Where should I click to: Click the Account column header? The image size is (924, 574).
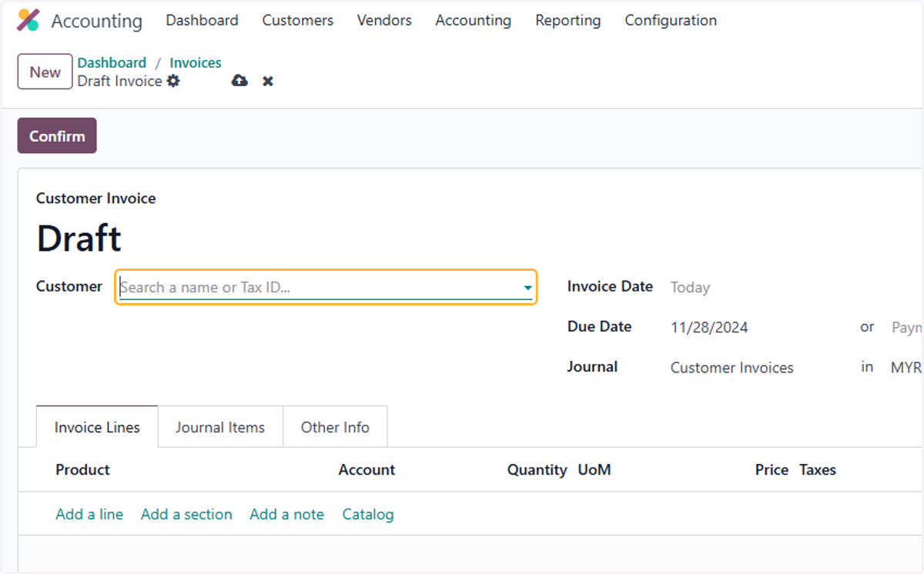(x=367, y=470)
